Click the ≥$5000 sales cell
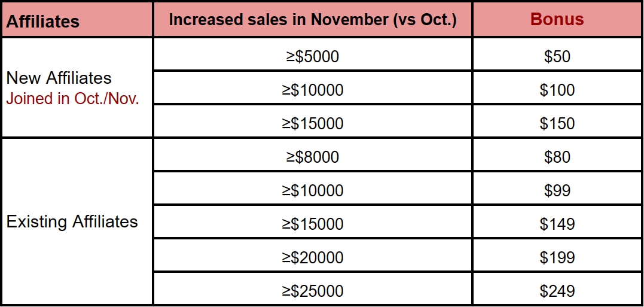 (313, 54)
